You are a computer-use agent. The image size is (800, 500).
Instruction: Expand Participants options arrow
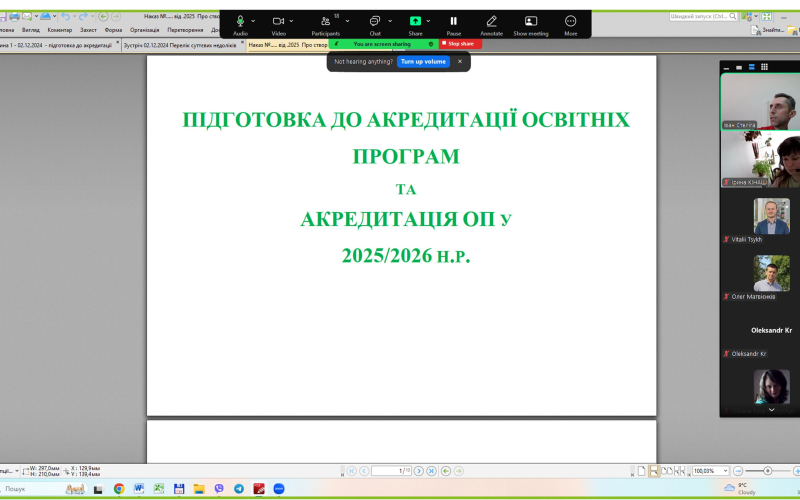tap(347, 21)
